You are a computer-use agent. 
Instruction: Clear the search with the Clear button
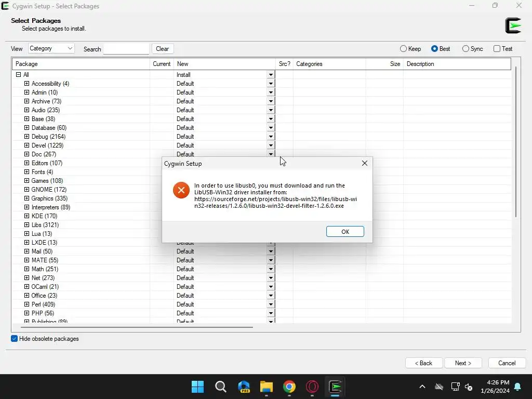[x=163, y=48]
